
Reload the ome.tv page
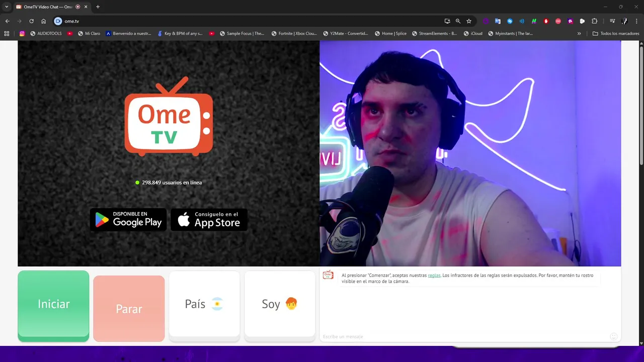coord(31,21)
